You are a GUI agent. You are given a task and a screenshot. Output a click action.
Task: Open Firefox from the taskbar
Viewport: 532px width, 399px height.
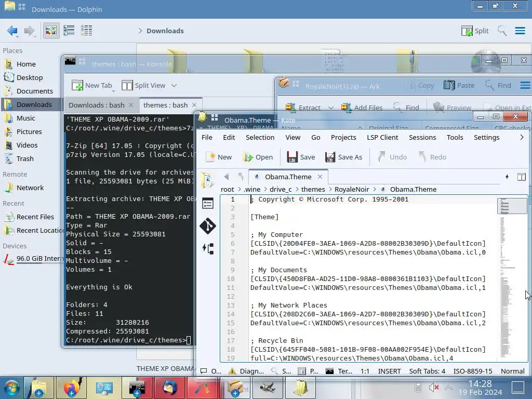tap(71, 388)
